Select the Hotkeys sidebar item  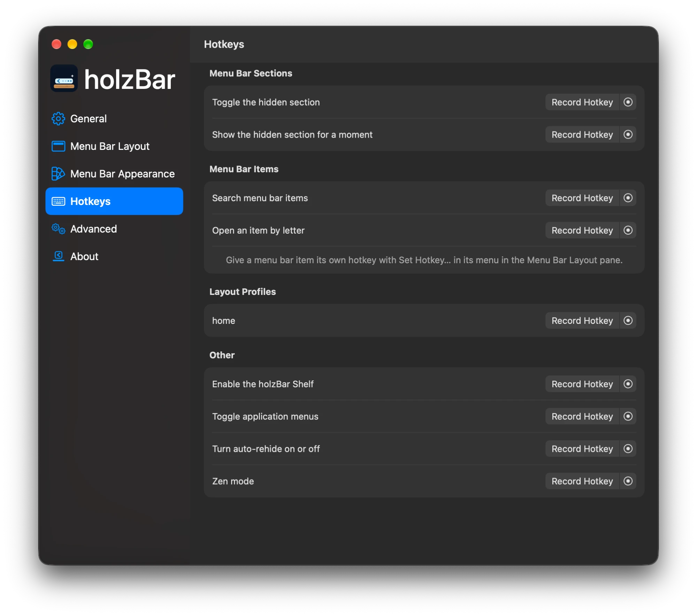[x=114, y=201]
